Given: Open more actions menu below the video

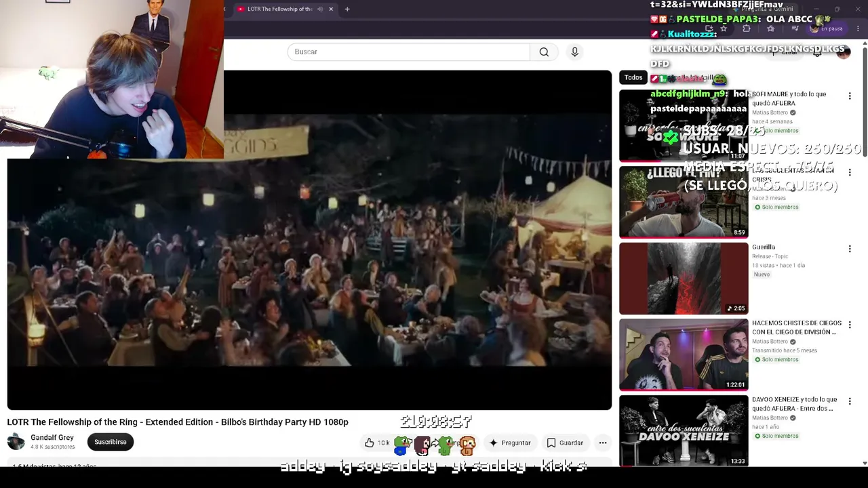Looking at the screenshot, I should pyautogui.click(x=603, y=443).
